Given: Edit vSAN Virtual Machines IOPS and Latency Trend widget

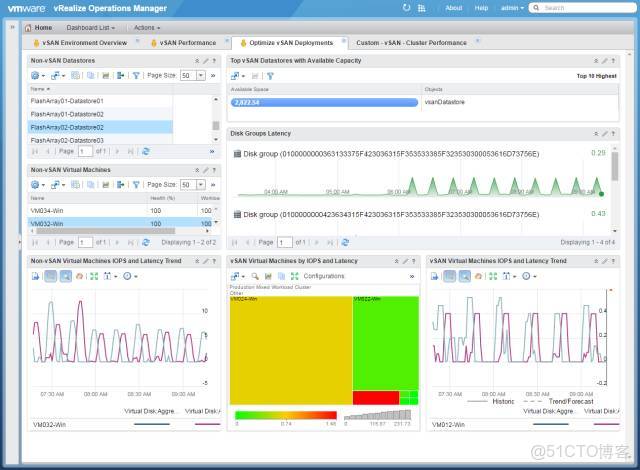Looking at the screenshot, I should pos(605,261).
